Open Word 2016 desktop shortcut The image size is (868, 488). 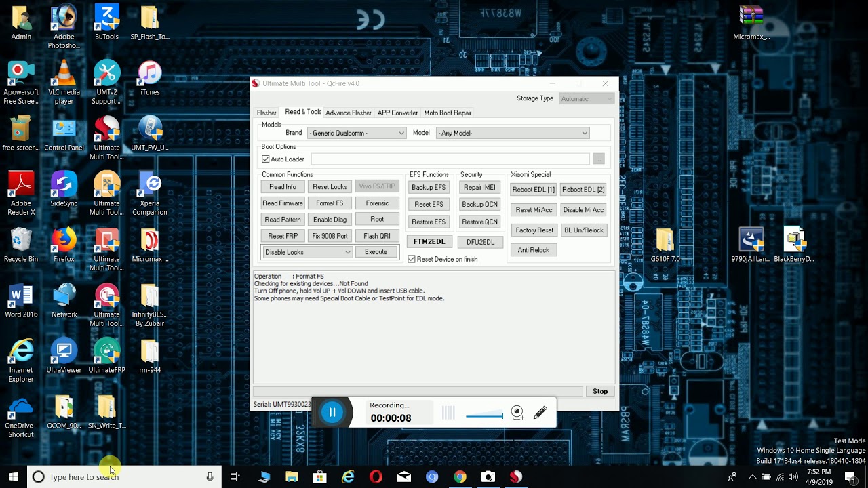pyautogui.click(x=21, y=300)
